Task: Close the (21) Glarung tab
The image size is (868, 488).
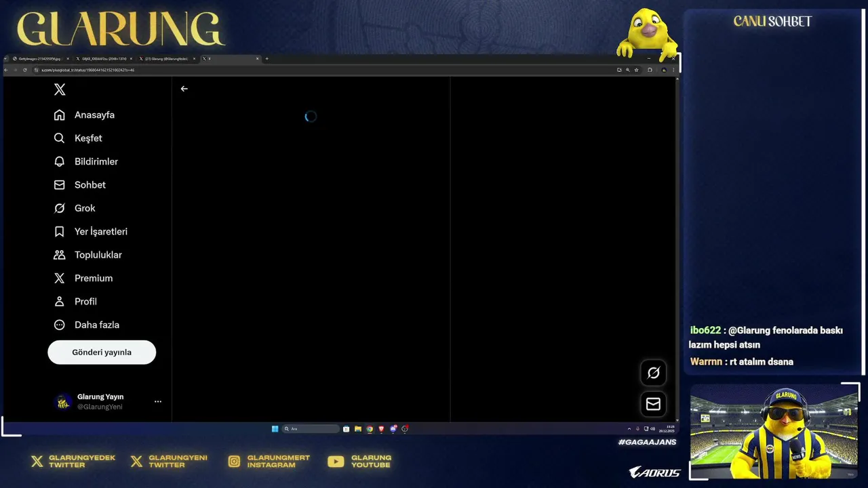Action: click(194, 59)
